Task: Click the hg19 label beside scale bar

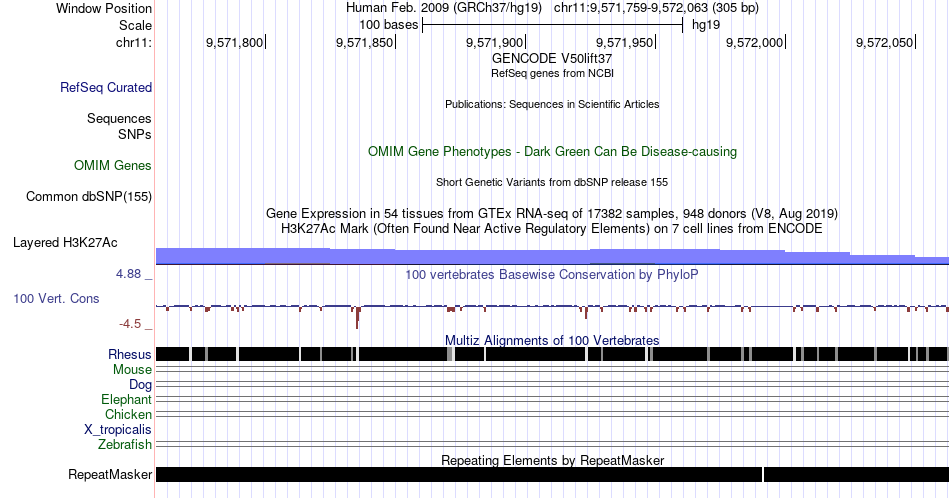Action: tap(706, 25)
